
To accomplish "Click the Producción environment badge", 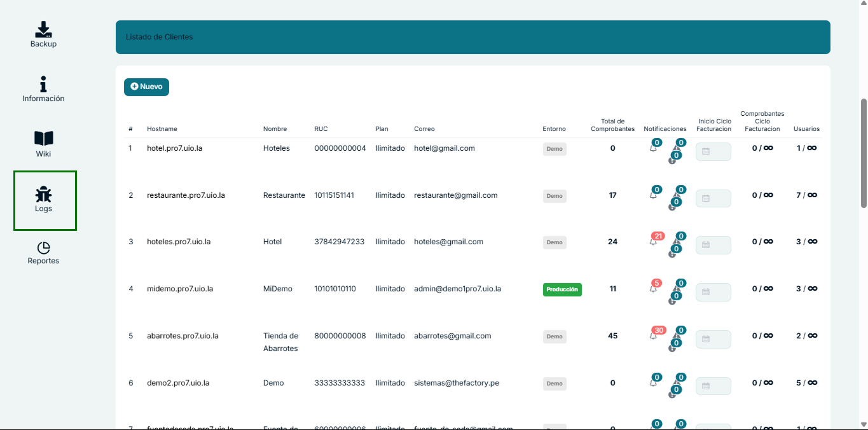I will pyautogui.click(x=562, y=289).
